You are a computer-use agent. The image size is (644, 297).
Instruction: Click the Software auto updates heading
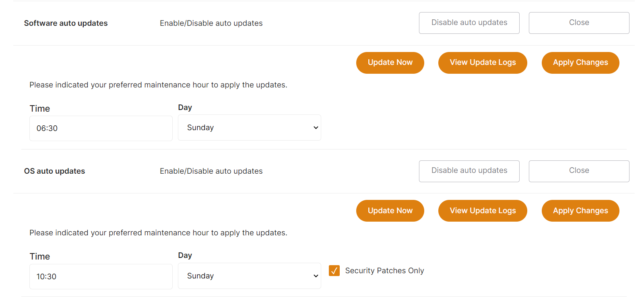(x=66, y=23)
